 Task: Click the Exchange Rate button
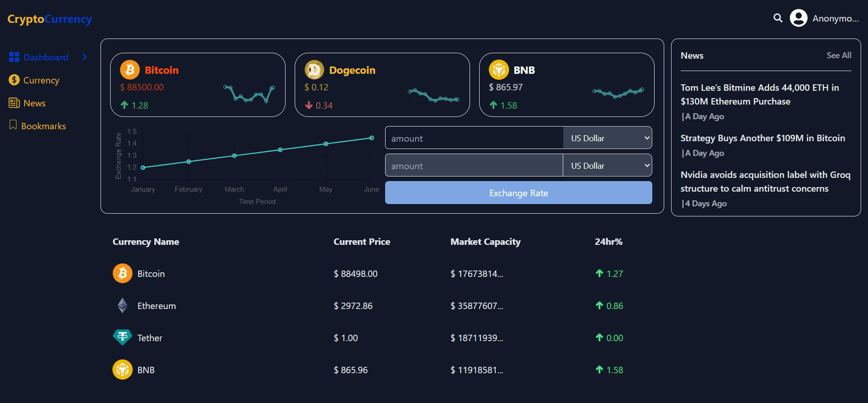point(518,193)
